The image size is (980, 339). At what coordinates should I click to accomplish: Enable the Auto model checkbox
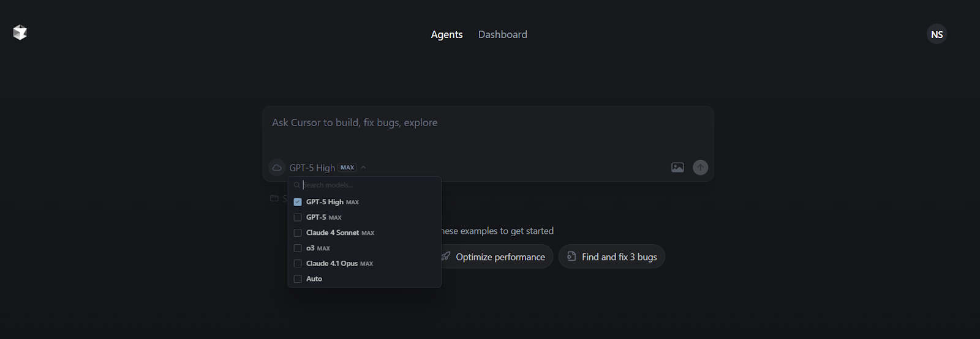298,278
